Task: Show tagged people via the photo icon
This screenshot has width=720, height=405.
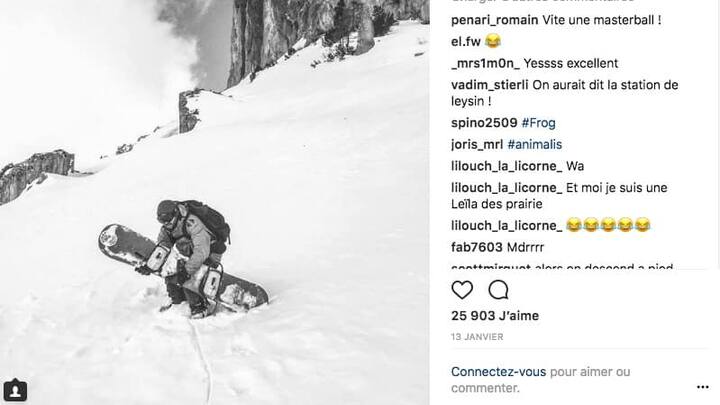Action: pos(15,391)
